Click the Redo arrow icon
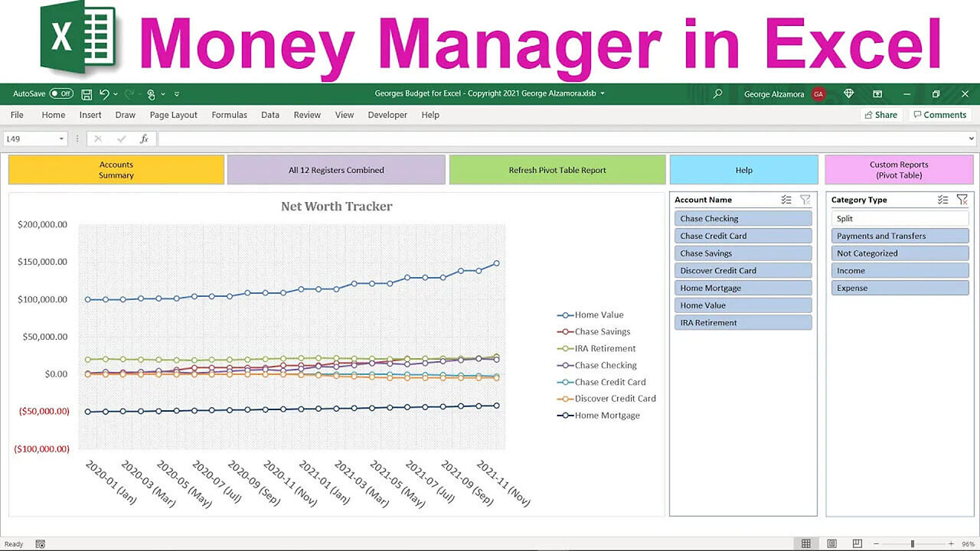Viewport: 980px width, 551px height. click(x=129, y=94)
